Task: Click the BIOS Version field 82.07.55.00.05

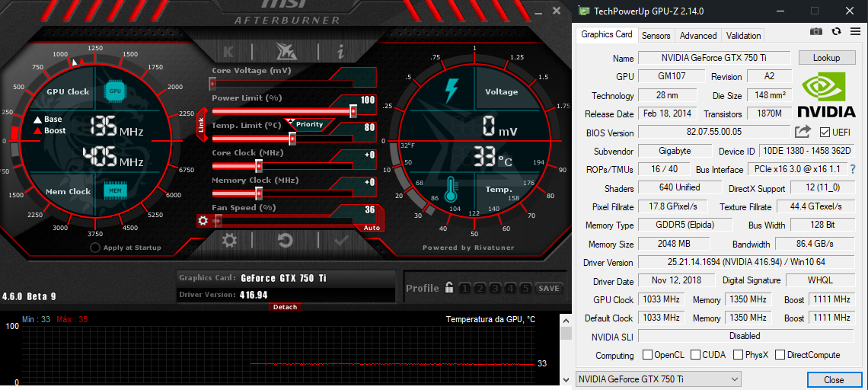Action: coord(713,132)
